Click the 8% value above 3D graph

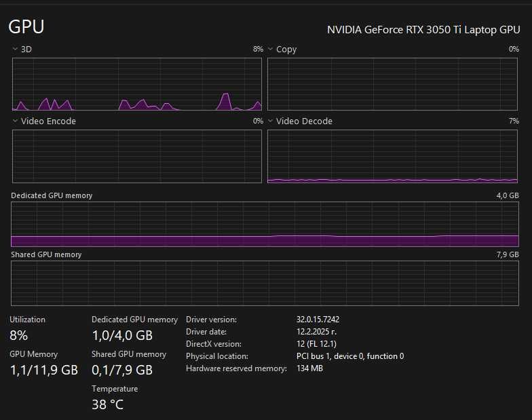tap(258, 49)
